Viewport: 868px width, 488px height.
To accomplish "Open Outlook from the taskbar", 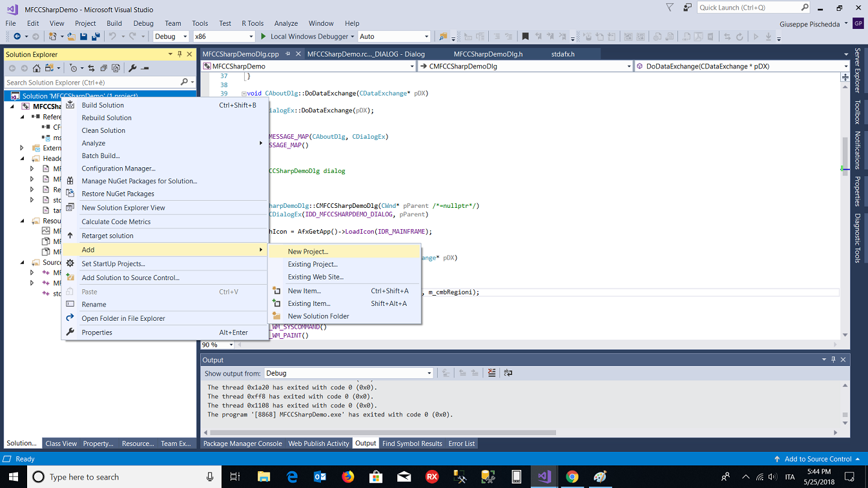I will (x=320, y=477).
